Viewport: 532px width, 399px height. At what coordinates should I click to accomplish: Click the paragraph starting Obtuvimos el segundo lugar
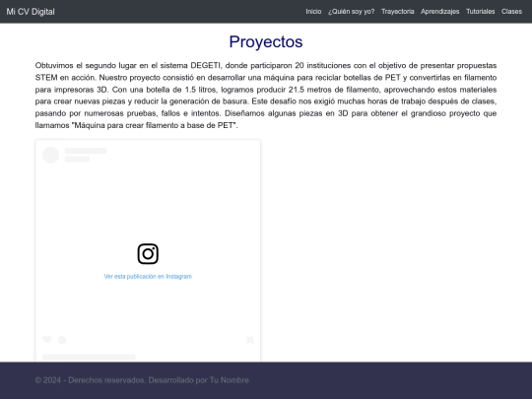(x=266, y=96)
